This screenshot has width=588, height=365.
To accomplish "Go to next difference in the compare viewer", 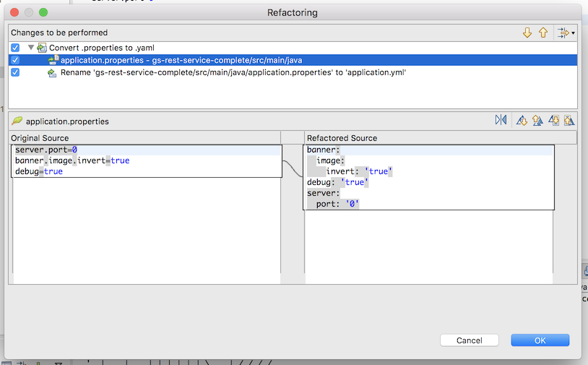I will click(522, 121).
